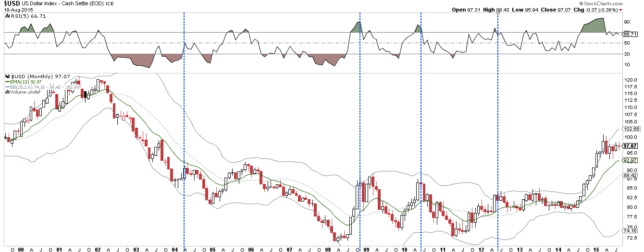Click the 110.0 price axis label
The width and height of the screenshot is (644, 252).
coord(630,107)
